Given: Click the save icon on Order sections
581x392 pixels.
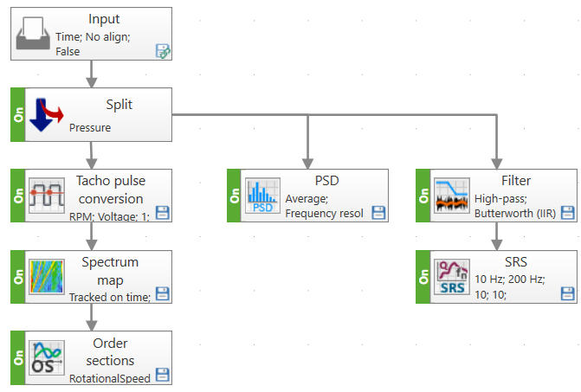Looking at the screenshot, I should (162, 376).
